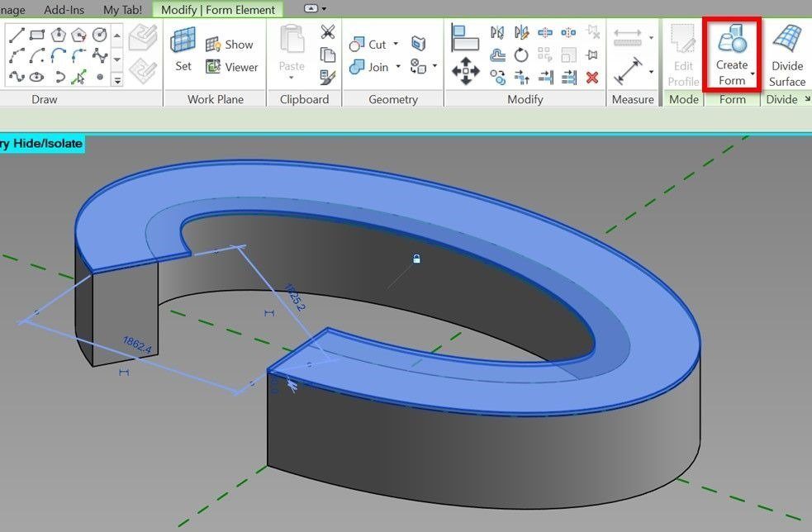Expand the Draw tools gallery list
The image size is (812, 532).
click(x=117, y=80)
